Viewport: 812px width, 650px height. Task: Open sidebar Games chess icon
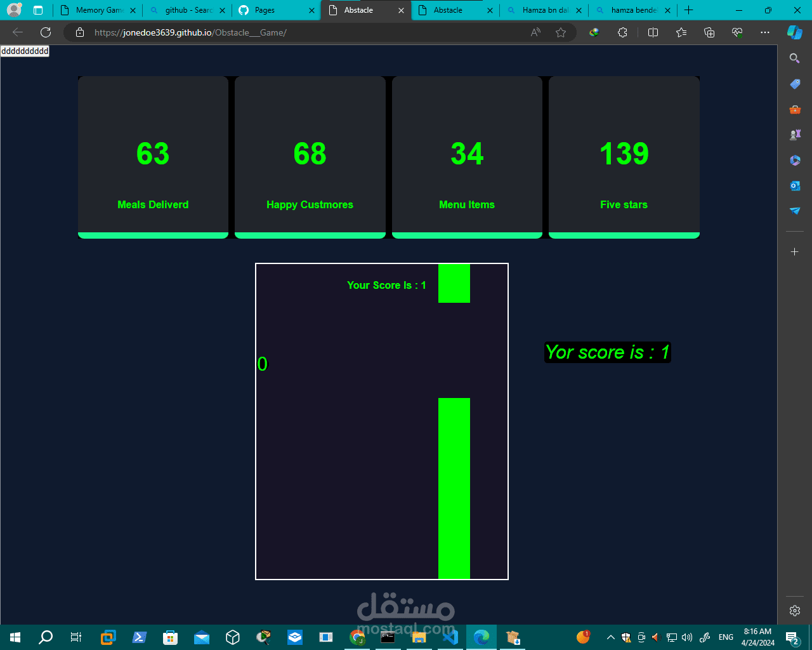coord(795,135)
